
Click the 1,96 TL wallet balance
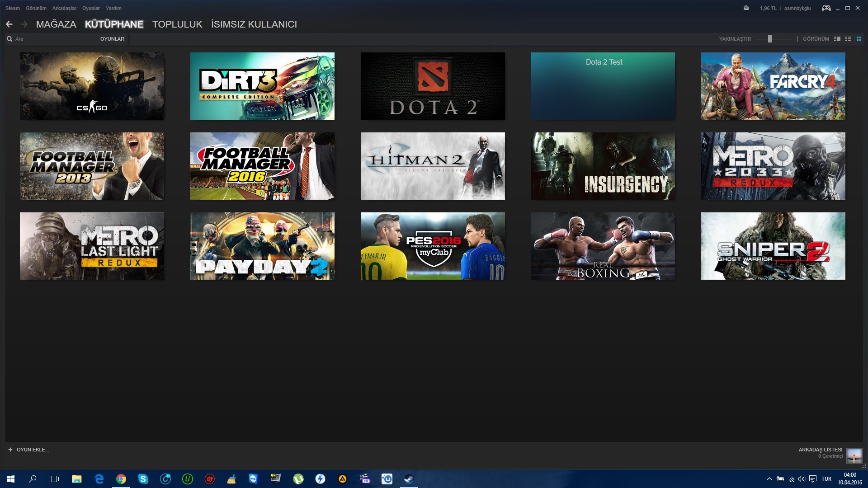click(x=768, y=8)
